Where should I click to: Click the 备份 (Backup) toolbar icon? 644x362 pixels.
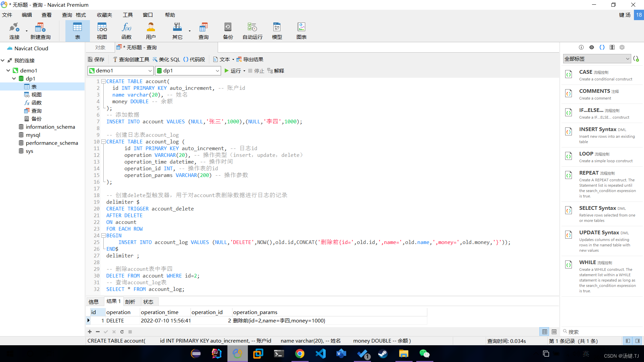(x=228, y=31)
